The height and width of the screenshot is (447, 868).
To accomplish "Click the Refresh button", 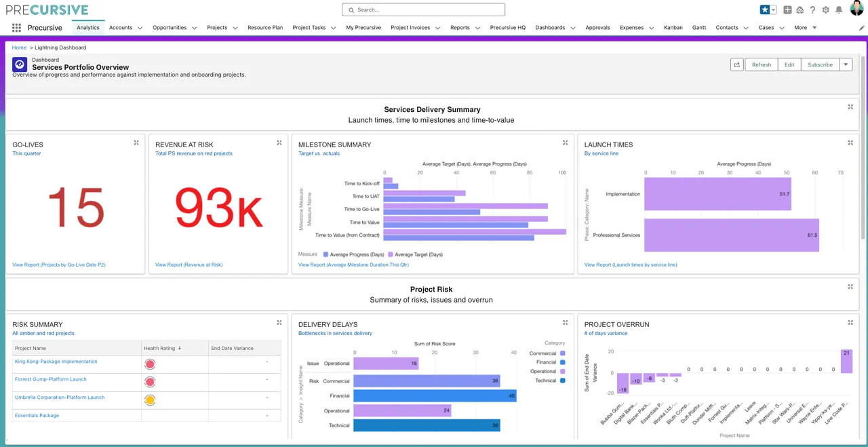I will pos(762,64).
